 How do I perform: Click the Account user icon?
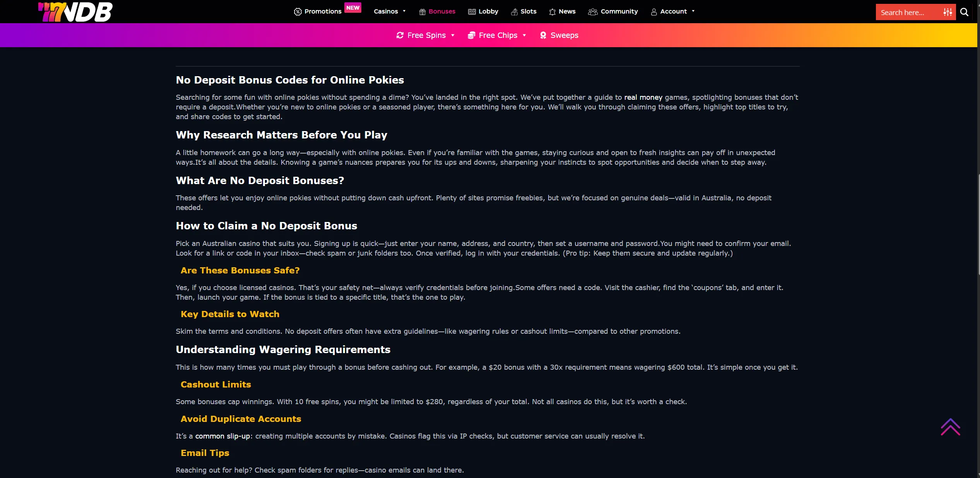pos(654,12)
